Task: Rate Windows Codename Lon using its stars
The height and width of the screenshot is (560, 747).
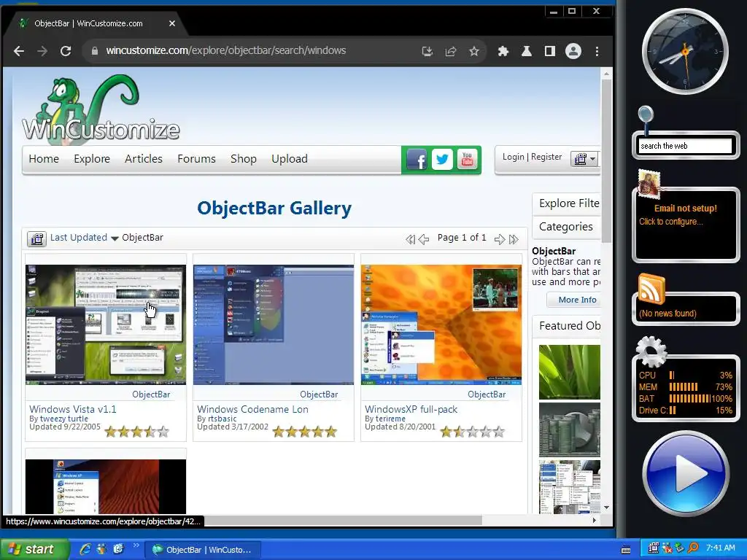Action: click(304, 432)
